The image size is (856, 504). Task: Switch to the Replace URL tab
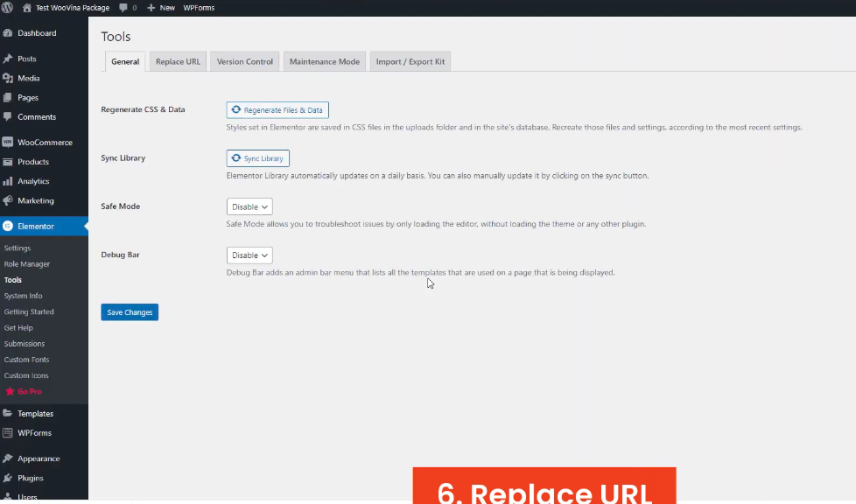point(178,62)
